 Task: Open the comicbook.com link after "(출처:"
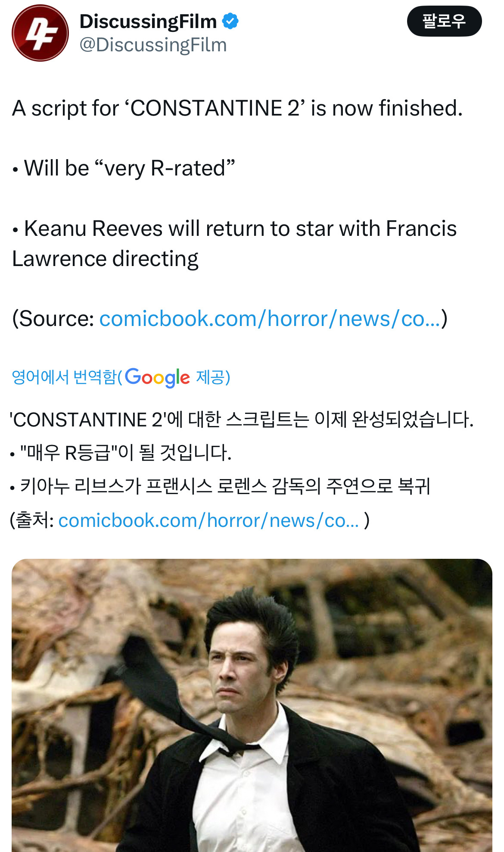click(208, 521)
